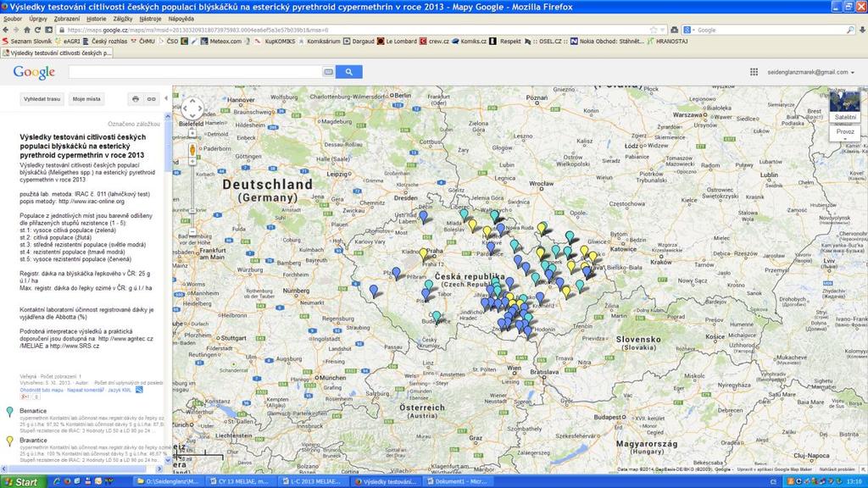Open the Google apps grid icon
This screenshot has width=868, height=488.
[754, 72]
